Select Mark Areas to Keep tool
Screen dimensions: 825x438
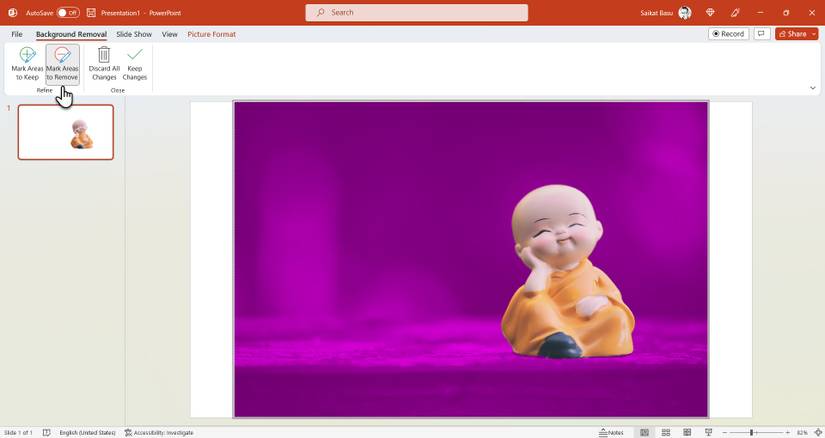point(27,64)
